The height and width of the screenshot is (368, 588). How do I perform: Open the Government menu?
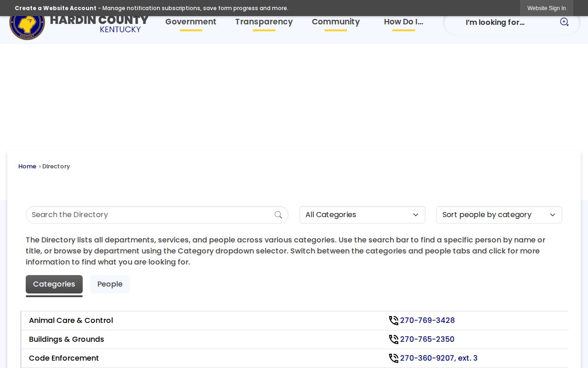[x=191, y=22]
